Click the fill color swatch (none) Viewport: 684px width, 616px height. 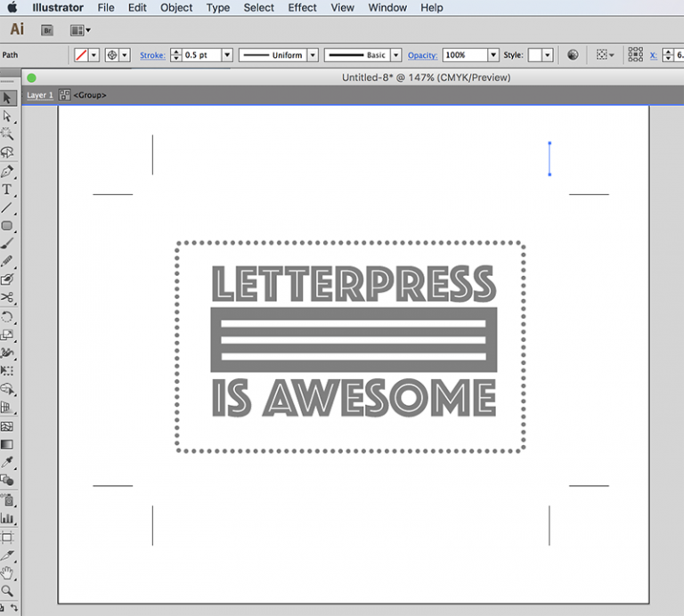81,55
